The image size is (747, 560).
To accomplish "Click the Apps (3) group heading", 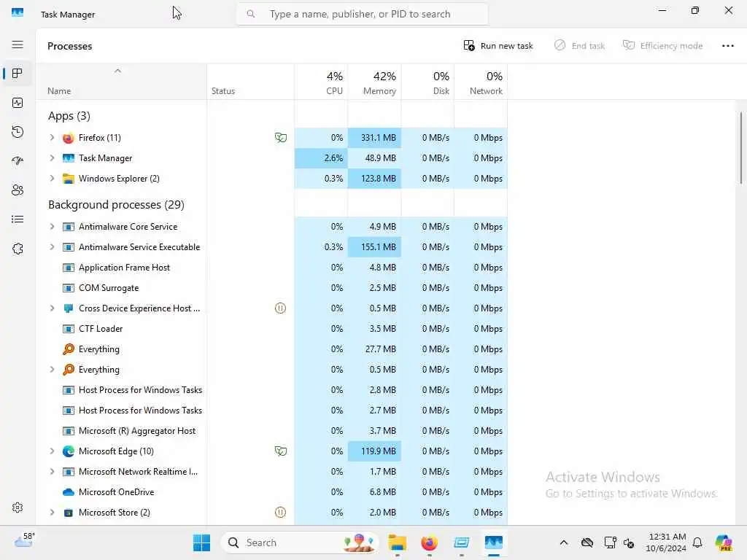I will pos(69,116).
